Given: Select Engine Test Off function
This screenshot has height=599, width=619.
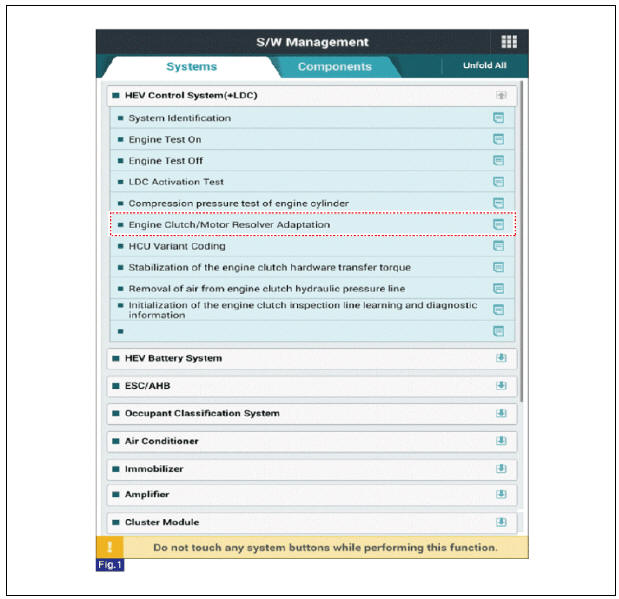Looking at the screenshot, I should tap(312, 160).
